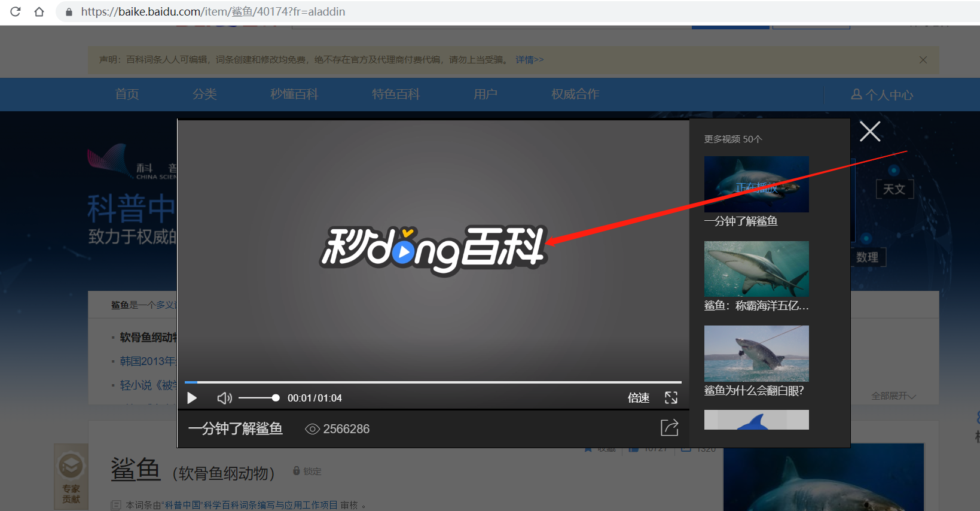Open the 详情>> link in banner
The image size is (980, 511).
[x=530, y=60]
